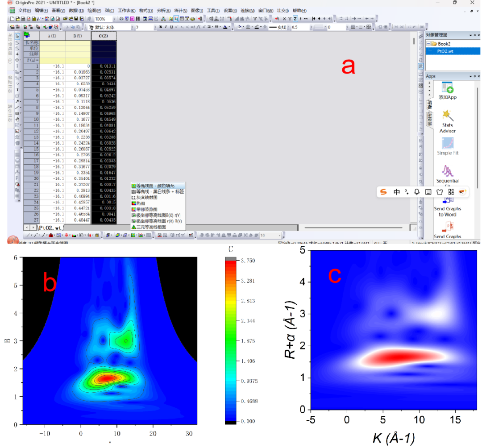This screenshot has height=448, width=482.
Task: Open the 文件(F) menu
Action: pos(25,10)
